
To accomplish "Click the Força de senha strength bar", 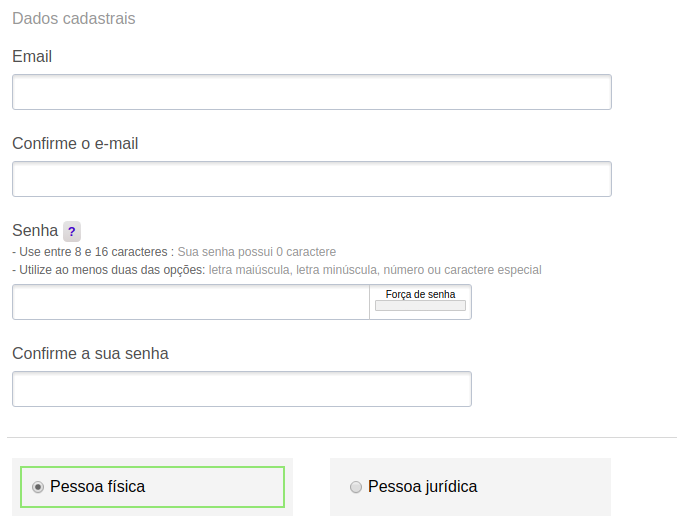I will tap(420, 306).
